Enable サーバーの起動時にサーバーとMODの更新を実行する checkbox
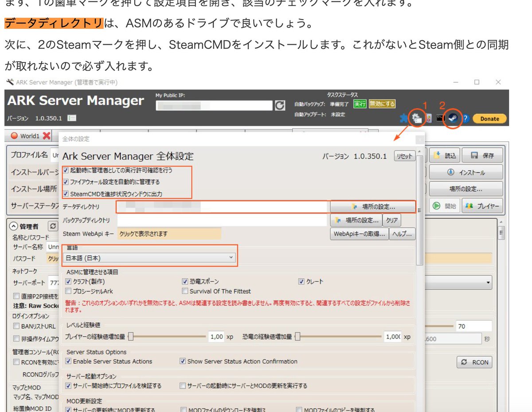 click(x=182, y=386)
